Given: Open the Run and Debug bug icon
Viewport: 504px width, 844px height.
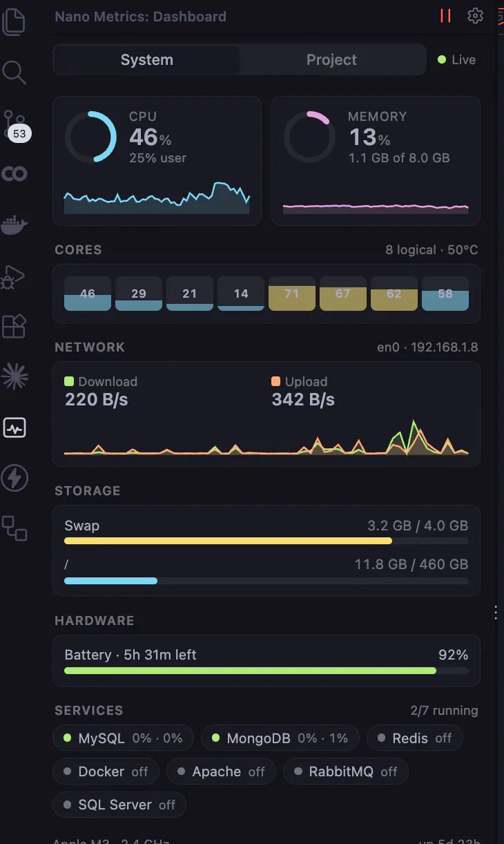Looking at the screenshot, I should 14,276.
